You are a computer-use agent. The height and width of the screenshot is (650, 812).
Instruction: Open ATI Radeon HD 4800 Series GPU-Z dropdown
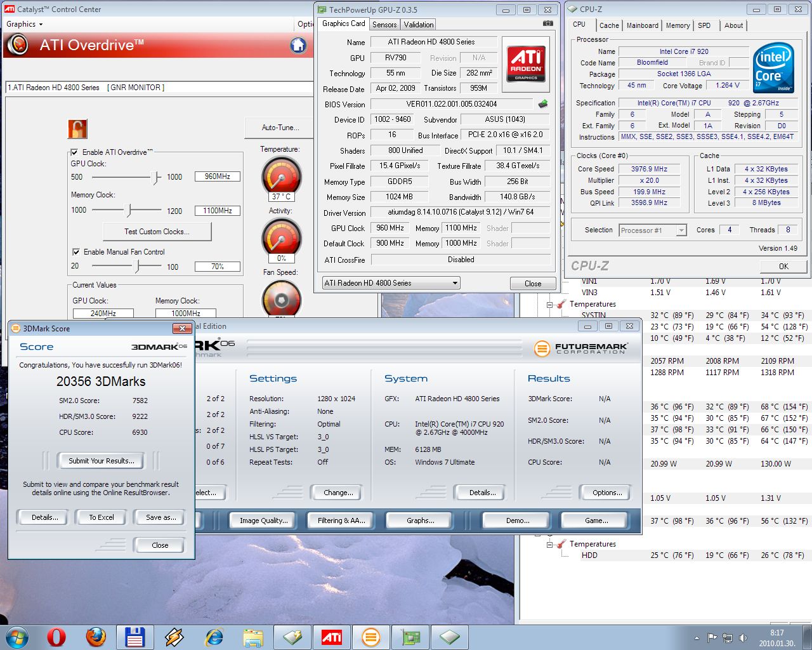(391, 283)
